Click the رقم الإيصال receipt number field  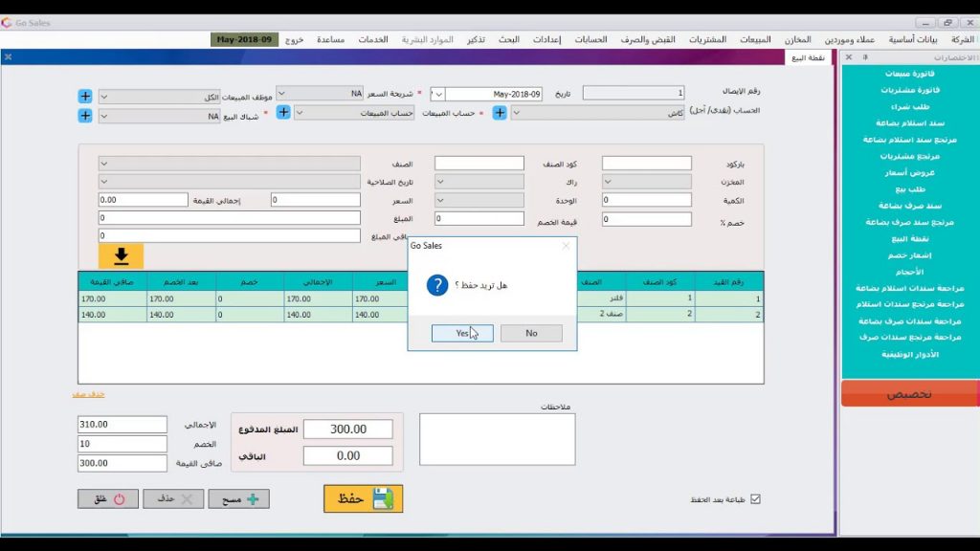[634, 93]
